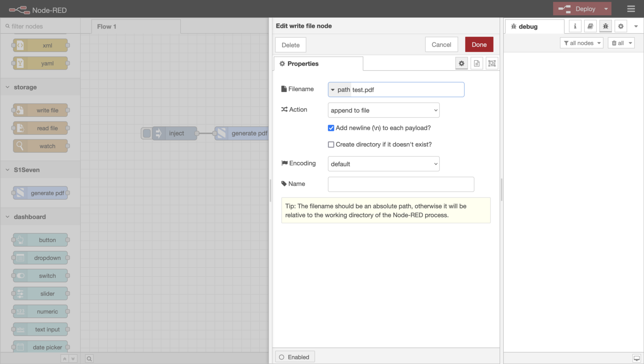This screenshot has height=364, width=644.
Task: Open the hamburger main menu
Action: 631,9
